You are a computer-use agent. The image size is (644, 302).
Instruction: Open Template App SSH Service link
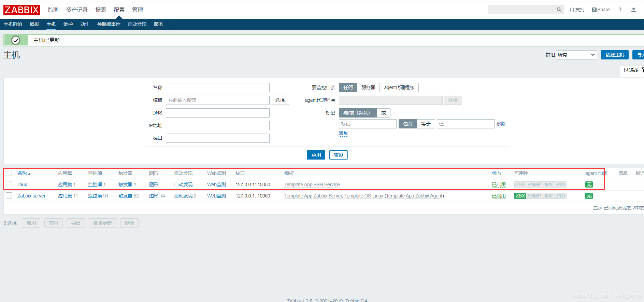[x=312, y=184]
